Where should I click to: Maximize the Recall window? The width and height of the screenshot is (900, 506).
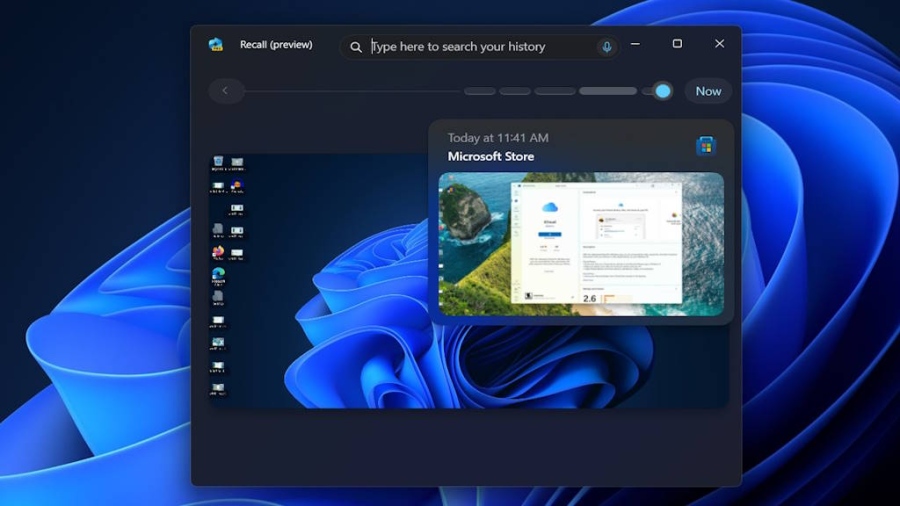coord(677,44)
